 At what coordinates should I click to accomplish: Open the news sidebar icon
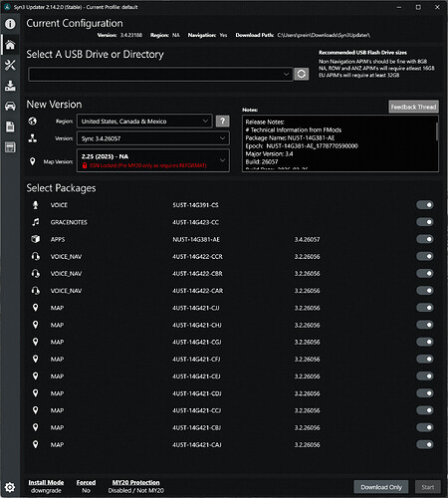[10, 147]
